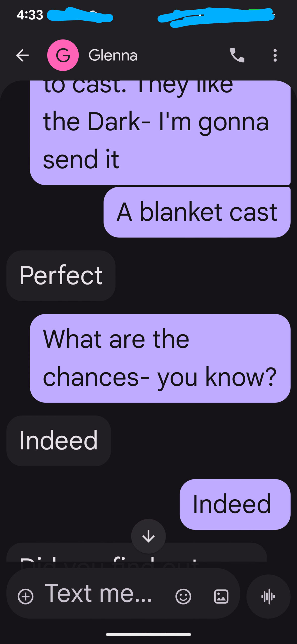The width and height of the screenshot is (297, 644).
Task: Tap the back arrow
Action: [22, 55]
